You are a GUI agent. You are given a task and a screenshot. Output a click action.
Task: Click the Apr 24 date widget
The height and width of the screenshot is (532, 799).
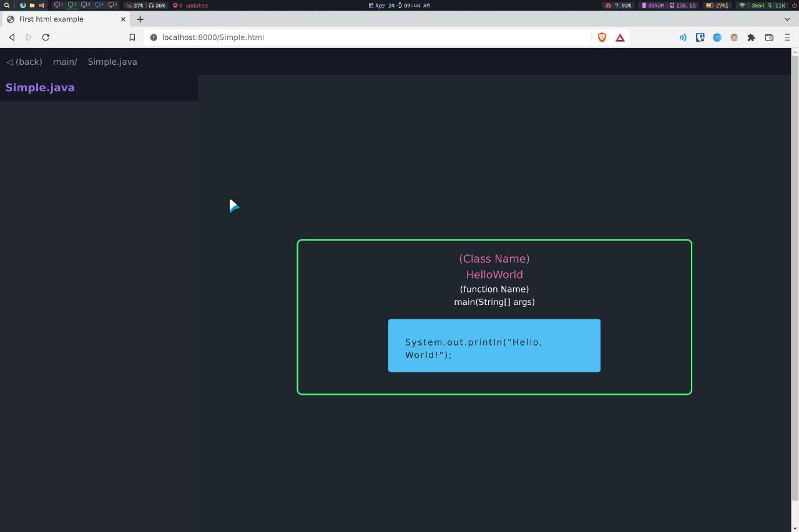pos(381,6)
